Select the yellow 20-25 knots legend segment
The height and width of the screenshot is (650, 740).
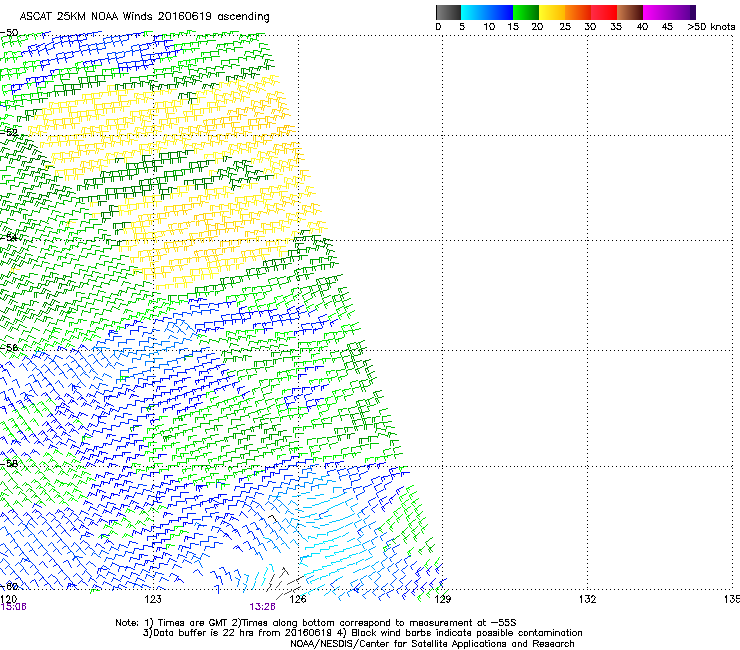[x=552, y=12]
